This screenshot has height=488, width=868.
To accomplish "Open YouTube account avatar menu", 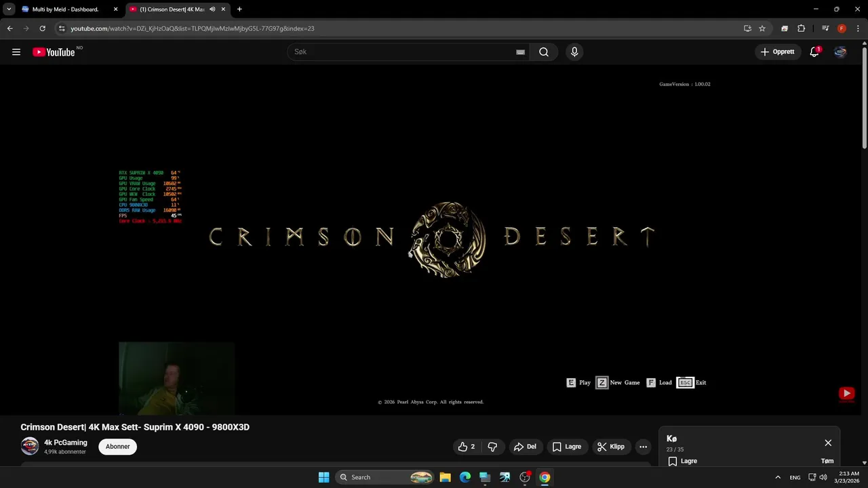I will [x=840, y=52].
